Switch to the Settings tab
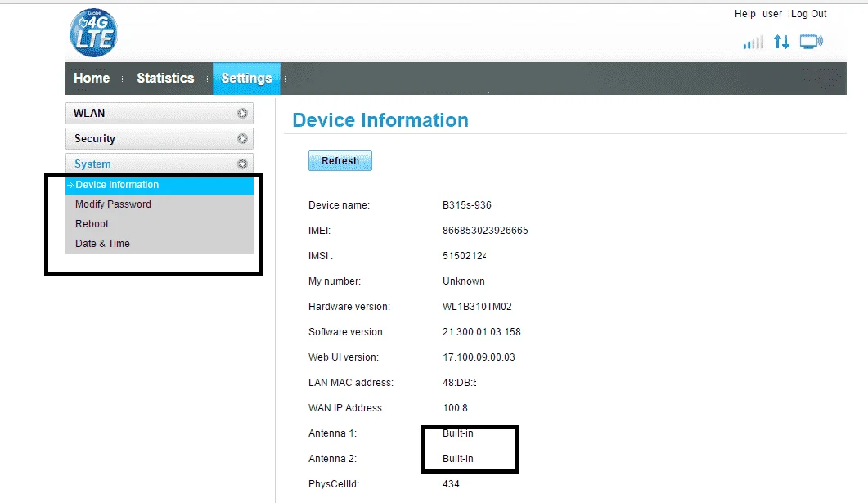Image resolution: width=868 pixels, height=503 pixels. point(246,78)
